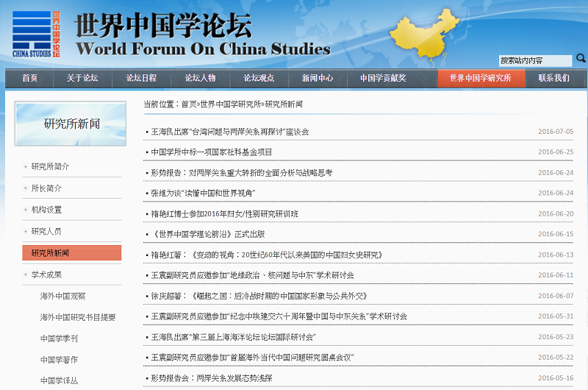Image resolution: width=588 pixels, height=390 pixels.
Task: Open article 张维为谈读懂中国和世界视角
Action: coord(203,193)
